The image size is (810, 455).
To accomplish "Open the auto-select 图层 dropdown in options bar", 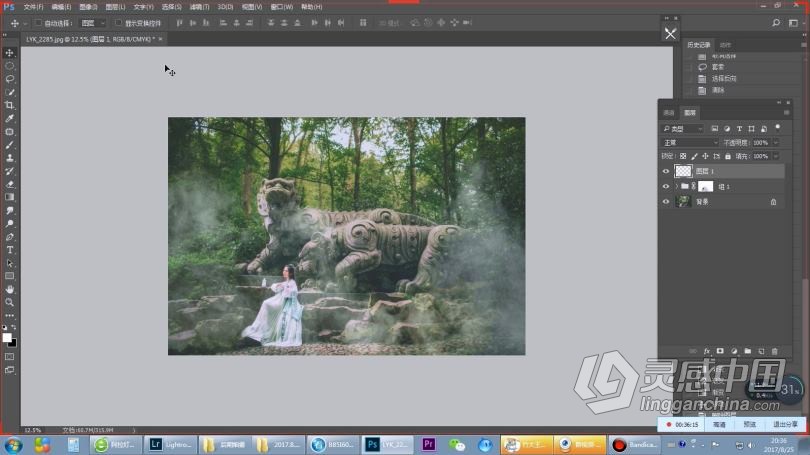I will pos(93,23).
